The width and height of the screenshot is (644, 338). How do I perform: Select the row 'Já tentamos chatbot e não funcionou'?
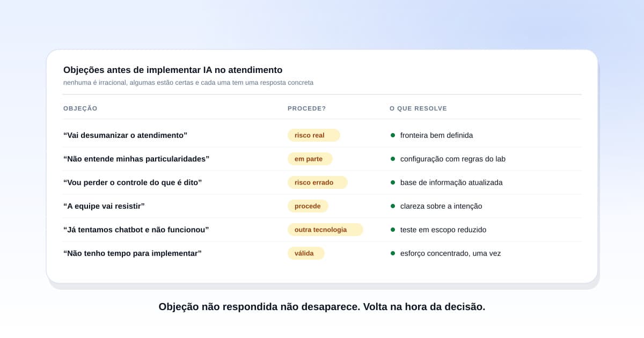click(x=322, y=230)
